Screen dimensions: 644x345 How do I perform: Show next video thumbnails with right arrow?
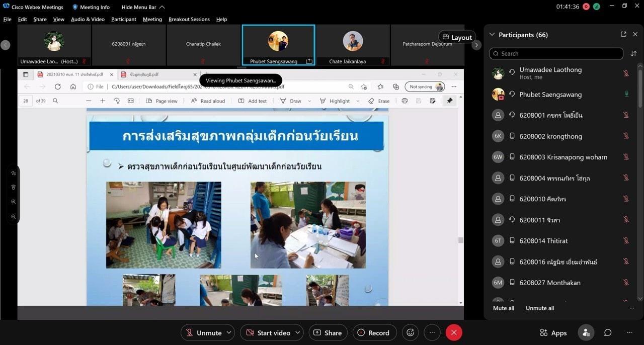coord(476,45)
